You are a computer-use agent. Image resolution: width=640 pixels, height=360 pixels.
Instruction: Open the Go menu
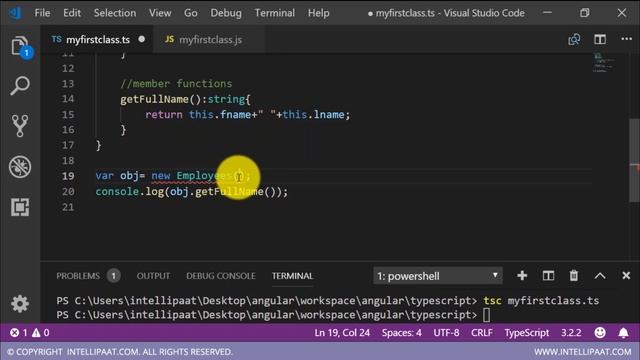(191, 13)
